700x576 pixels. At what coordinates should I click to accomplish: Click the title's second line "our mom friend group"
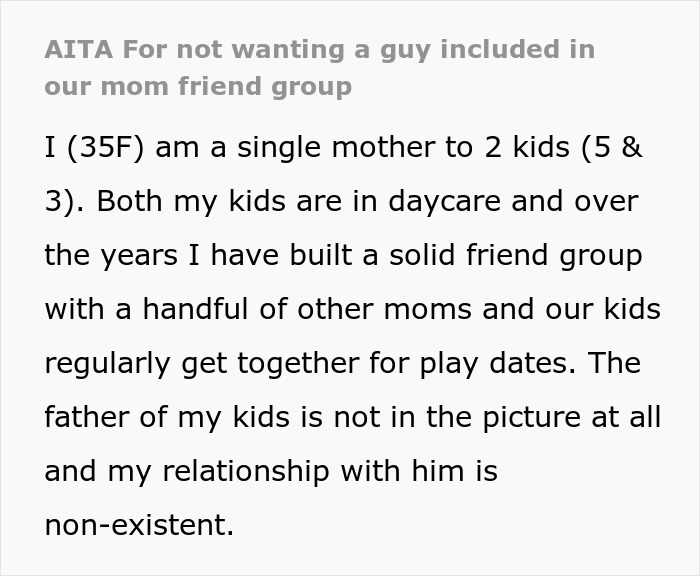pyautogui.click(x=198, y=86)
